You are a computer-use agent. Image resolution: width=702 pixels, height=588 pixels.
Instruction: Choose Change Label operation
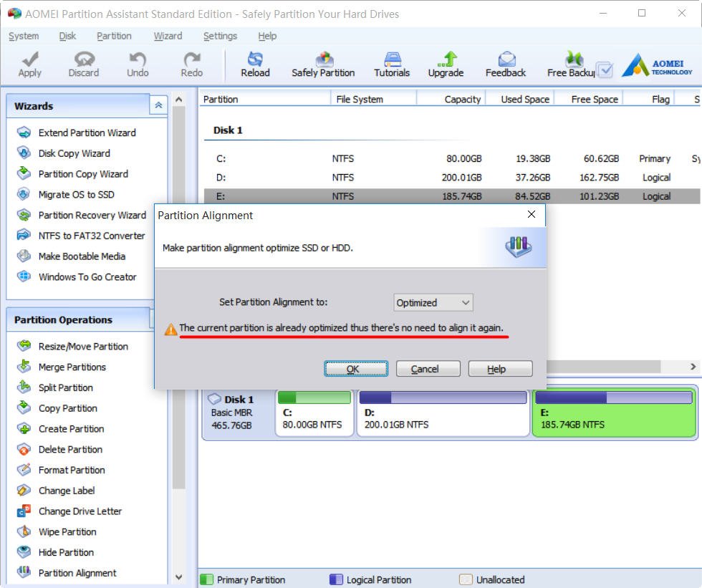(66, 491)
